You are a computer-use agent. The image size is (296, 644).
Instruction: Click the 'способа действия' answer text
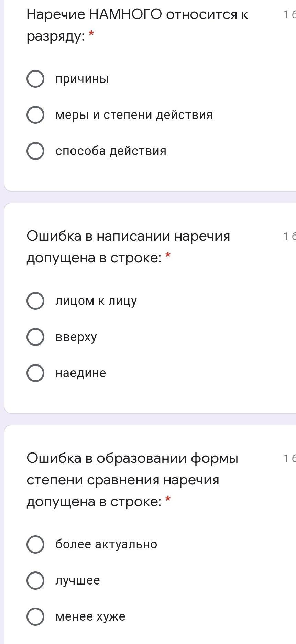[111, 151]
